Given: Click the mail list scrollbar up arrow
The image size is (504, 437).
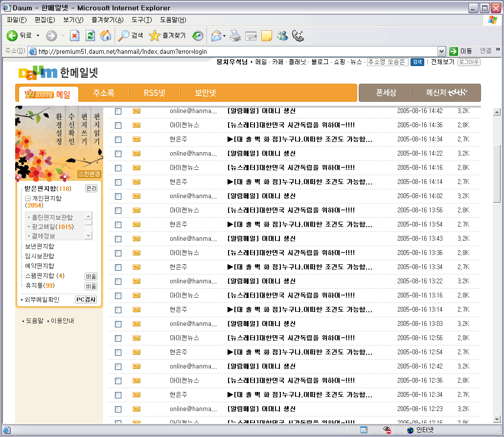Looking at the screenshot, I should click(x=497, y=112).
